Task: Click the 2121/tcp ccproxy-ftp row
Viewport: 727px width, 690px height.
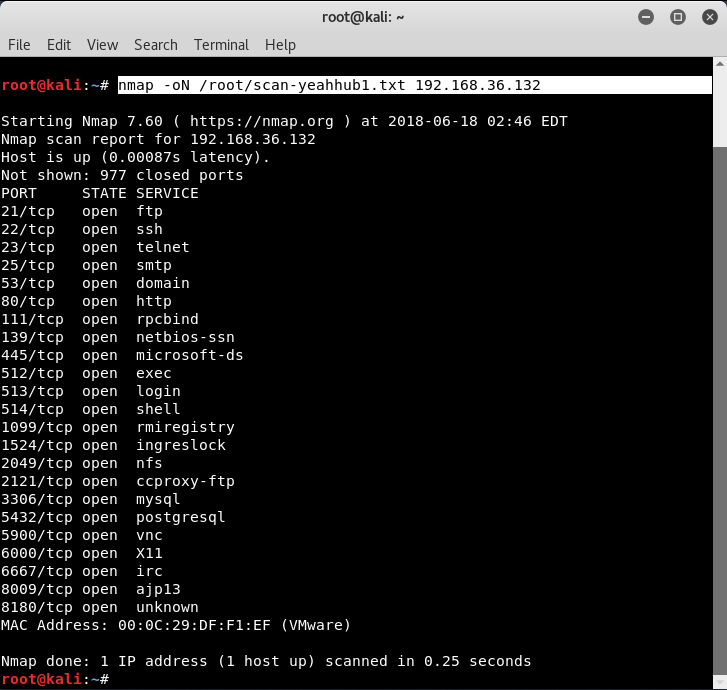Action: point(118,481)
